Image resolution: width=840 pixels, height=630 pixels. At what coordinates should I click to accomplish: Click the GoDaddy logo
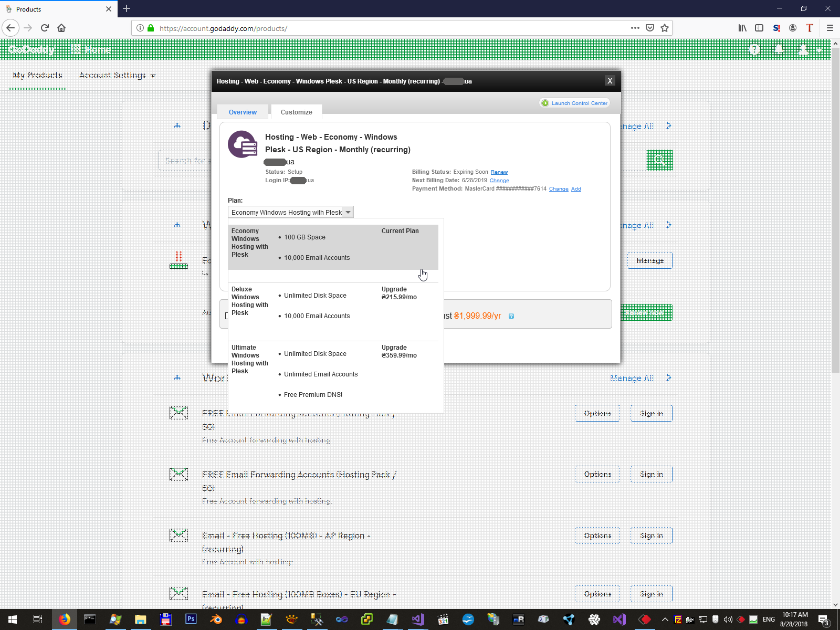[x=31, y=50]
